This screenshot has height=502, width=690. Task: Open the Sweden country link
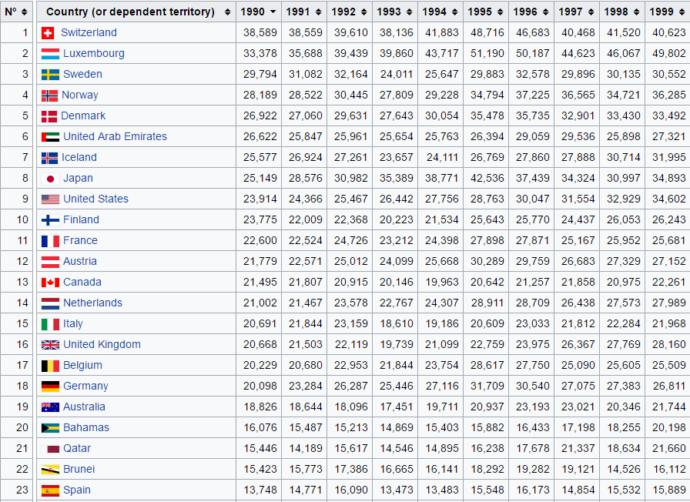point(83,74)
